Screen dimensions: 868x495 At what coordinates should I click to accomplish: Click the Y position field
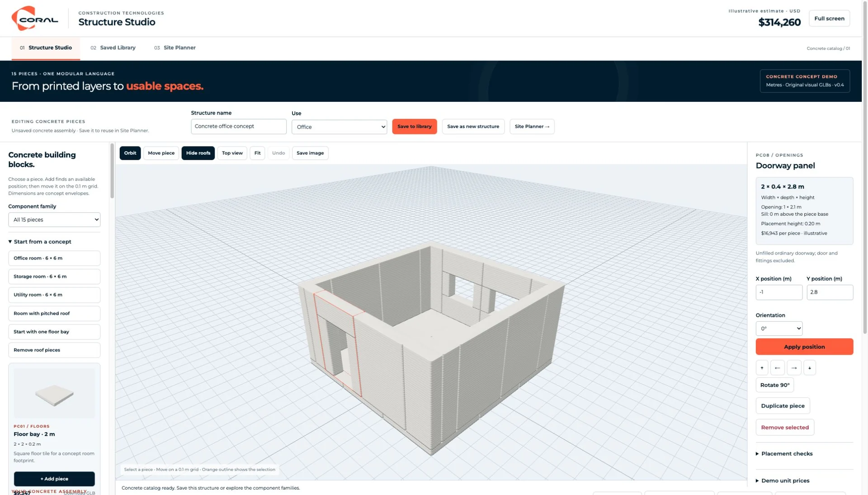pos(830,292)
